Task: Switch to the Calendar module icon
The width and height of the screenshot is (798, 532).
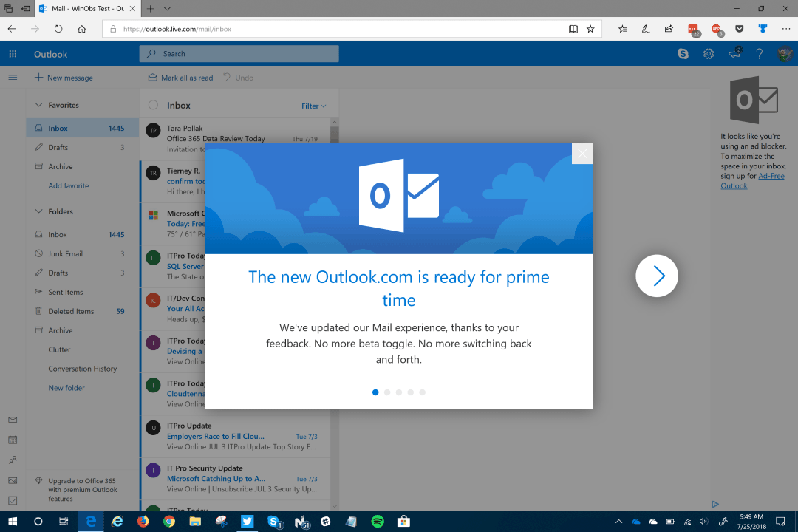Action: [13, 440]
